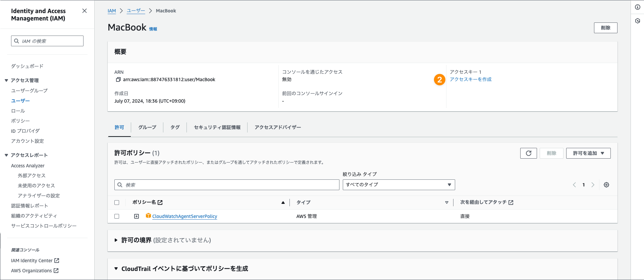
Task: Click the IAM breadcrumb link
Action: pos(112,11)
